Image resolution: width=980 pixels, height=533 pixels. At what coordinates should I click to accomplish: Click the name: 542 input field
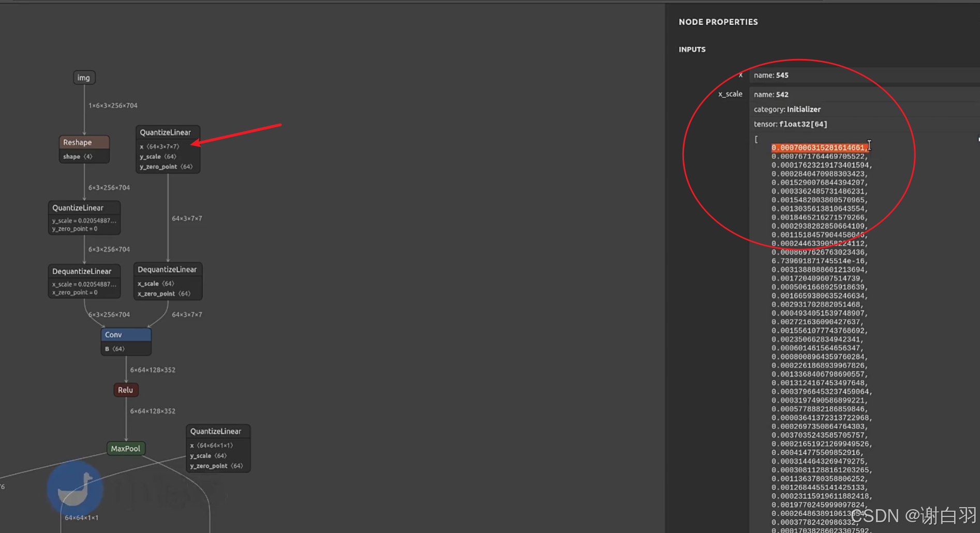tap(864, 94)
